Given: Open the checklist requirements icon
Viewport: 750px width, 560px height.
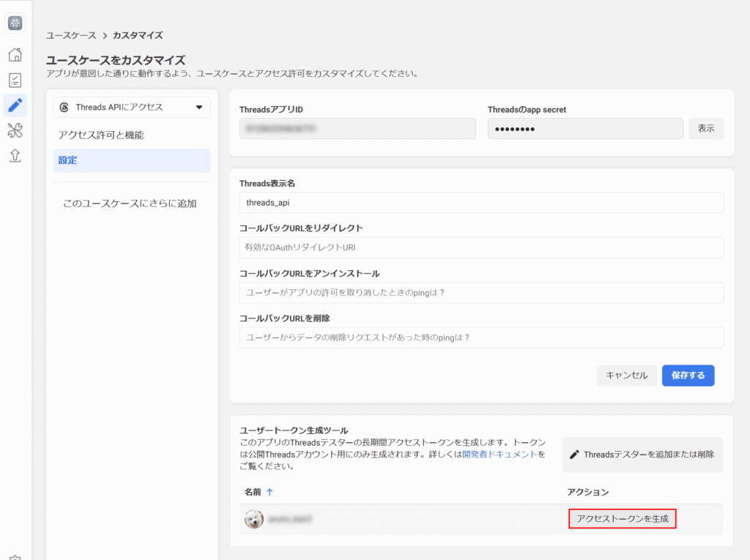Looking at the screenshot, I should point(15,81).
